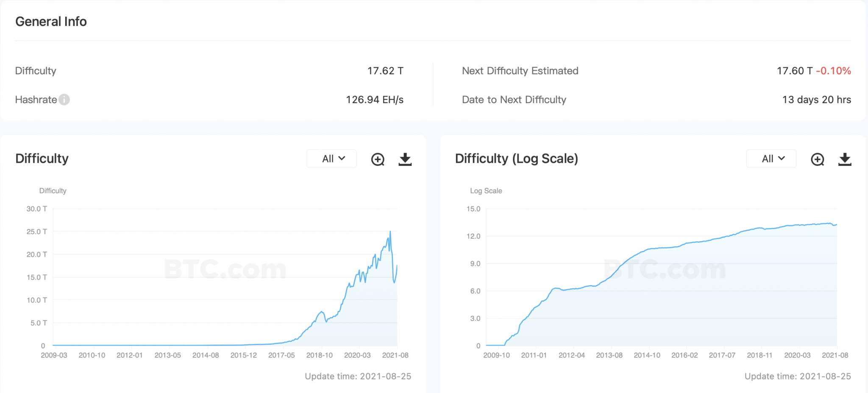Click the 25 T peak on Difficulty chart
868x393 pixels.
pyautogui.click(x=390, y=232)
